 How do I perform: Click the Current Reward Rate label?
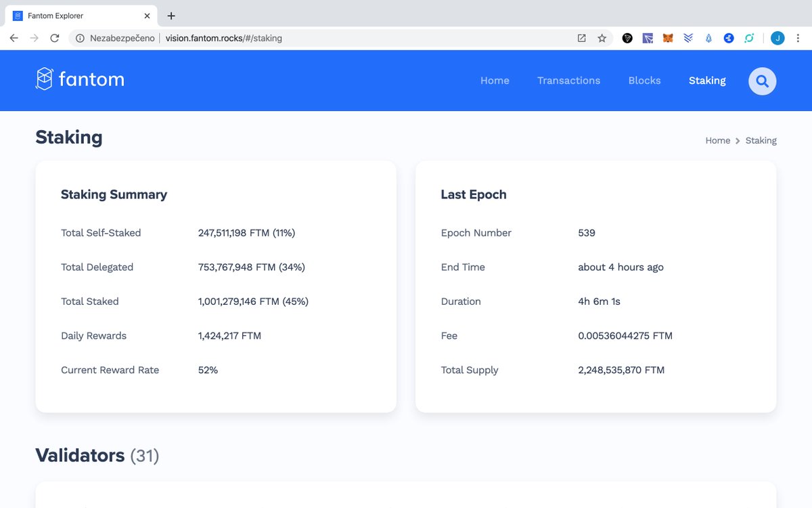[x=110, y=370]
